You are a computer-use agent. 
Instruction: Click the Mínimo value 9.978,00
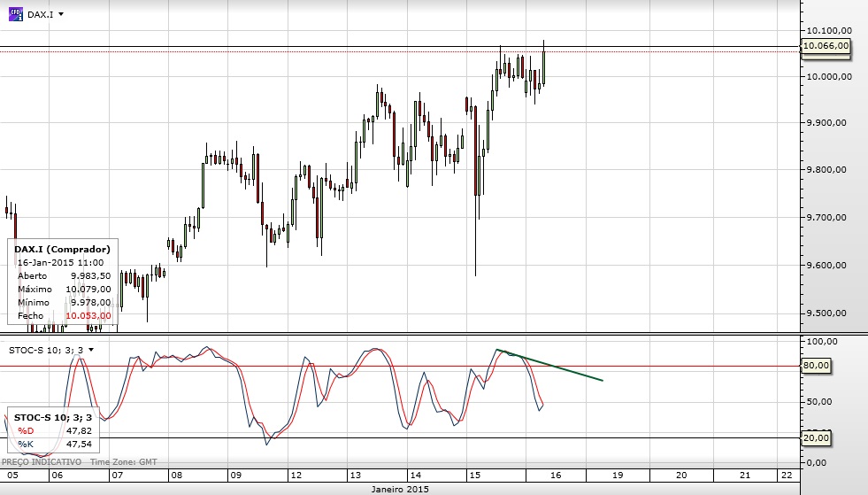pos(90,302)
